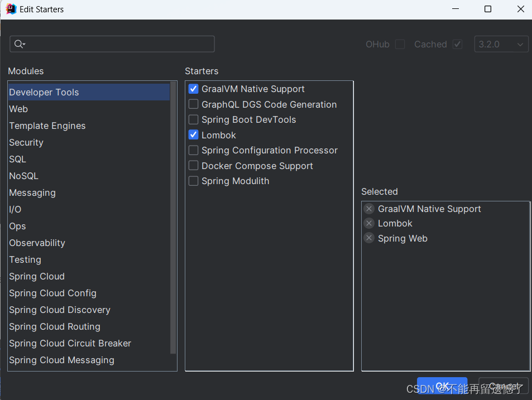Check the Spring Boot DevTools starter
Viewport: 532px width, 400px height.
click(x=193, y=119)
